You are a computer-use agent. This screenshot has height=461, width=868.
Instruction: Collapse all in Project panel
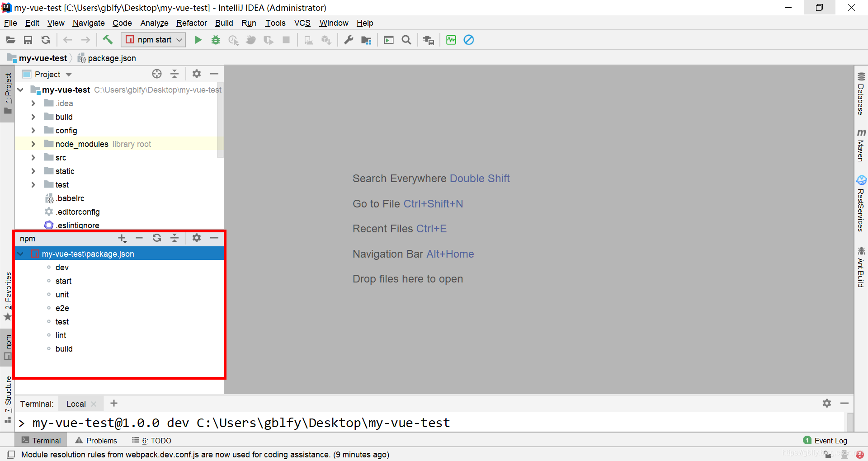(x=175, y=74)
